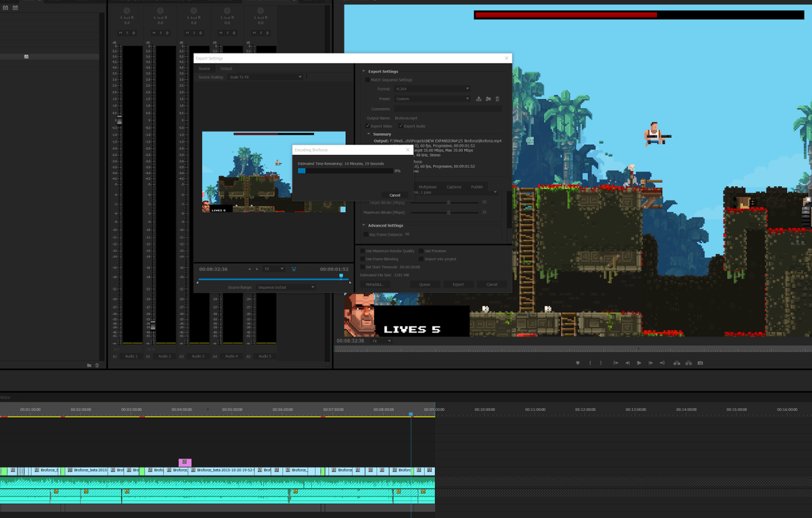812x518 pixels.
Task: Click new bin folder icon in project panel
Action: (89, 365)
